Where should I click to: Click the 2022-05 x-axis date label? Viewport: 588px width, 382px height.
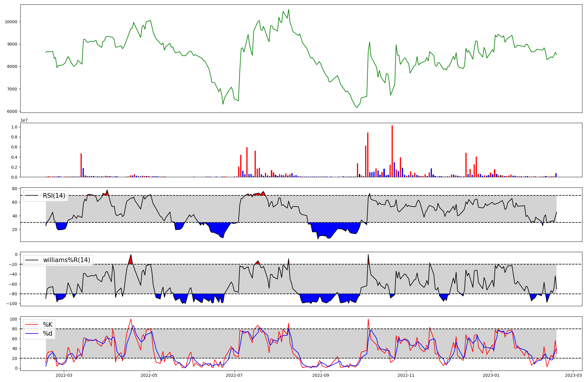[149, 375]
